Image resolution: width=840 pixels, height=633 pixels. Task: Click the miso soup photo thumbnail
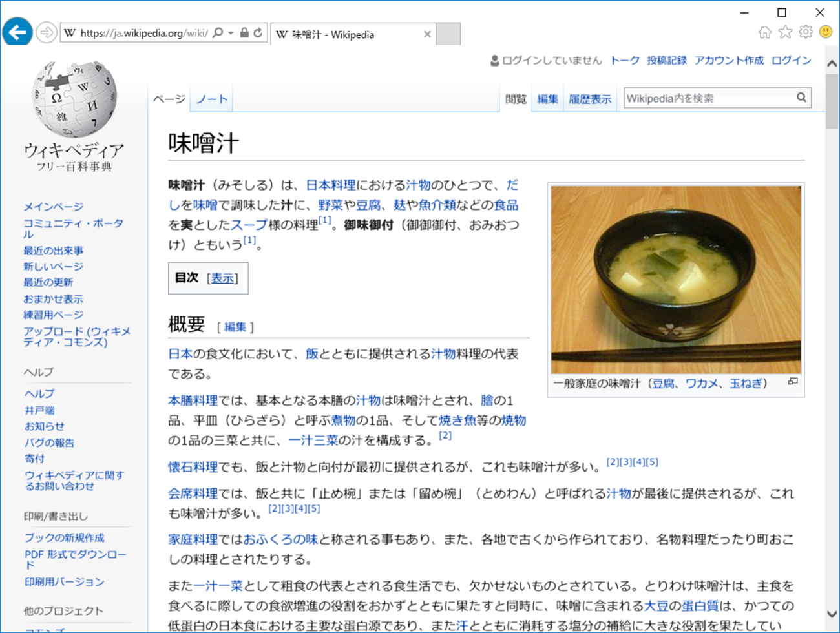click(x=676, y=280)
